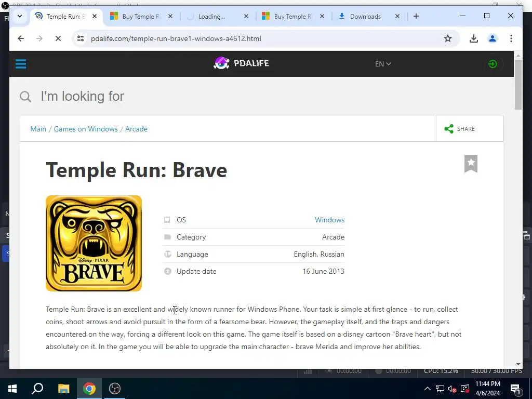
Task: Open the Main breadcrumb link
Action: coord(38,129)
